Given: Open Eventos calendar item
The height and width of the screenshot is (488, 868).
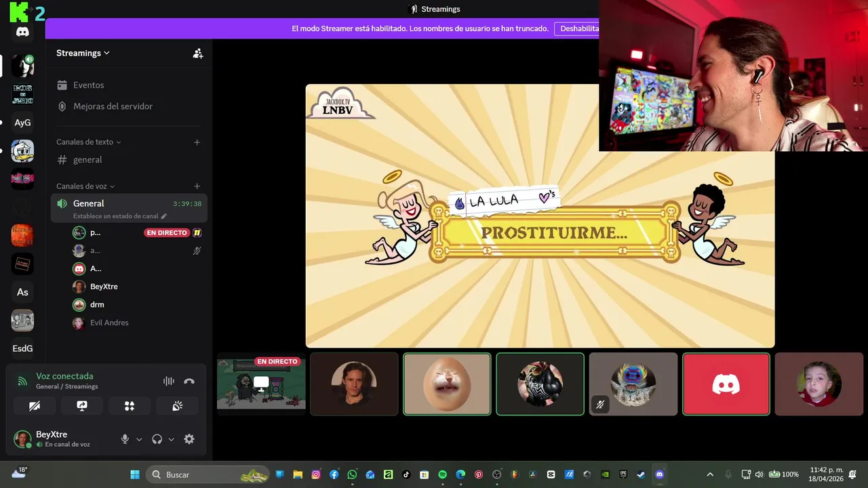Looking at the screenshot, I should coord(129,85).
